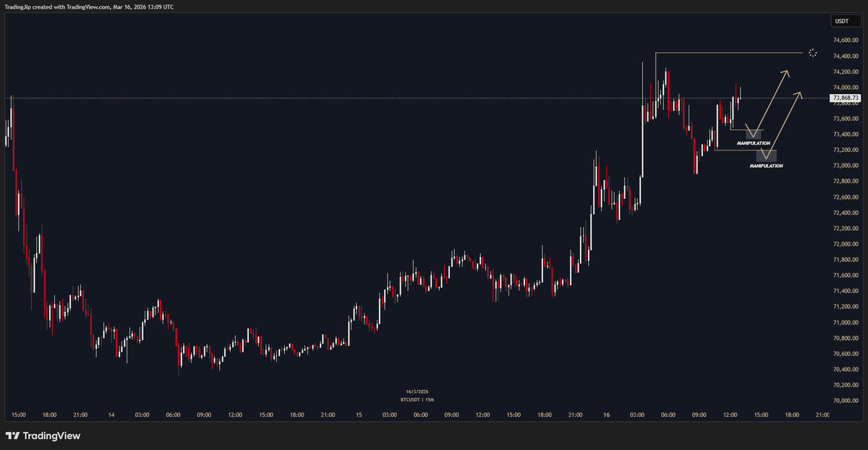This screenshot has height=450, width=868.
Task: Select the 72,000.00 price axis label
Action: 846,245
